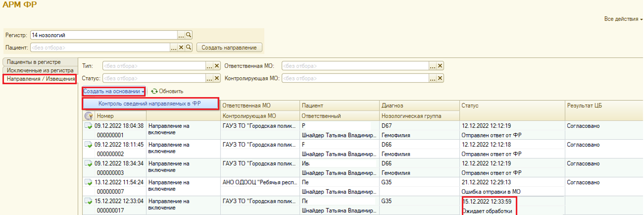Open the Контролирующая МО selection via ellipsis button
Screen dimensions: 644x215
[x=432, y=78]
